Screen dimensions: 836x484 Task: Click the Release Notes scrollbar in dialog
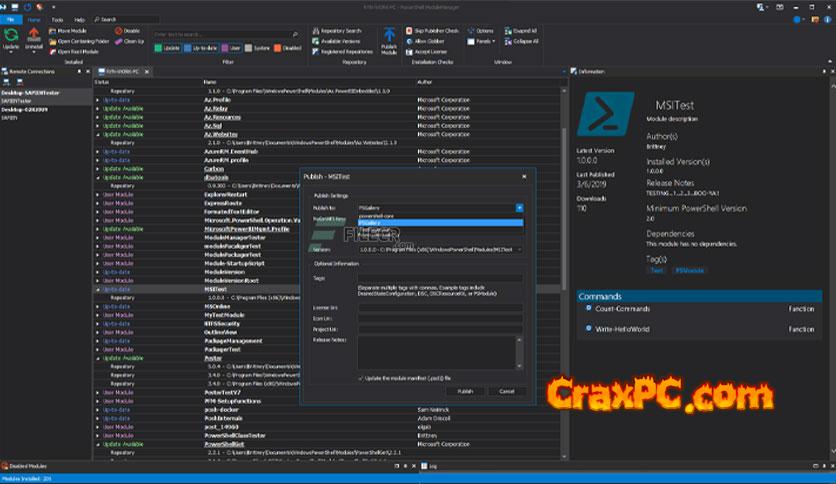(x=520, y=352)
